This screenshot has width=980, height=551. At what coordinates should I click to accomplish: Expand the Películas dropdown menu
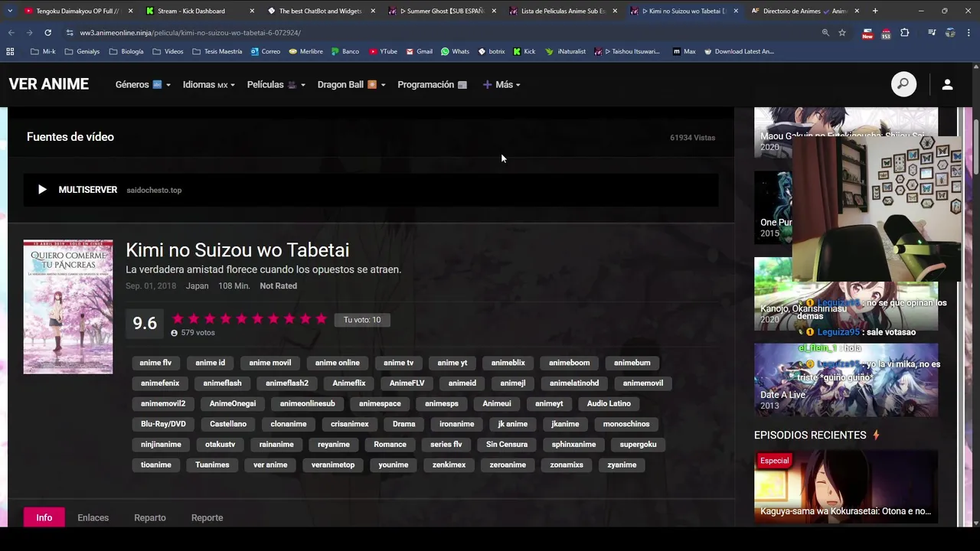(x=276, y=84)
